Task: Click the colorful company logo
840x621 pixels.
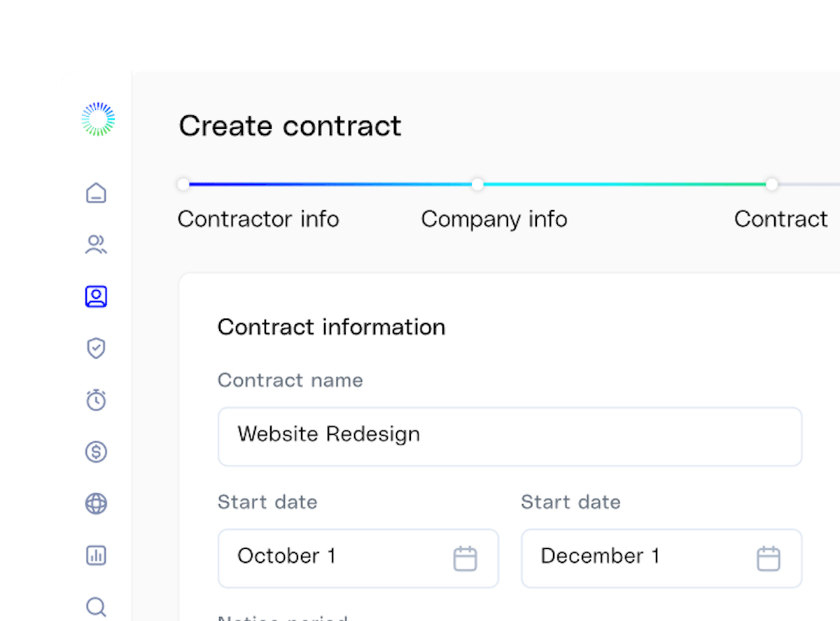Action: click(97, 118)
